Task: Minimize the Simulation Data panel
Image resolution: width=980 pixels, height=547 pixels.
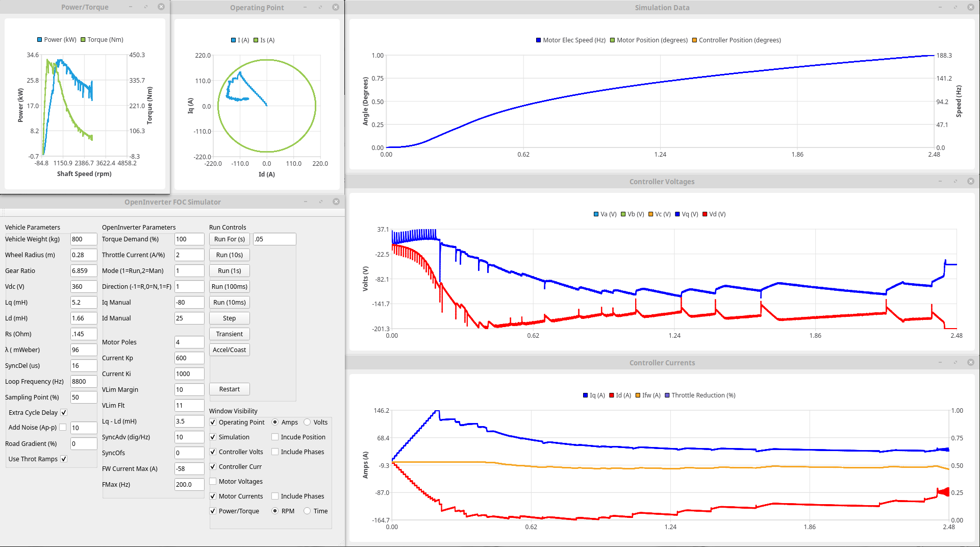Action: click(x=940, y=7)
